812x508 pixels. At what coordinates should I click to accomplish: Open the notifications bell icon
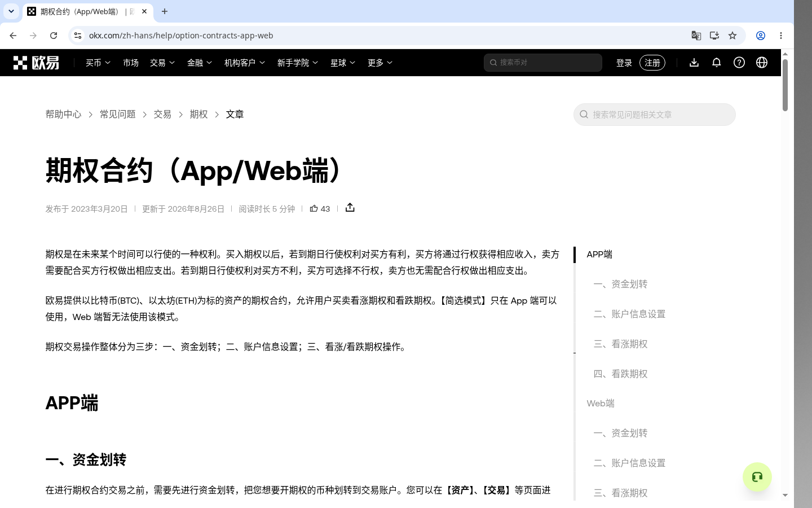pos(717,63)
